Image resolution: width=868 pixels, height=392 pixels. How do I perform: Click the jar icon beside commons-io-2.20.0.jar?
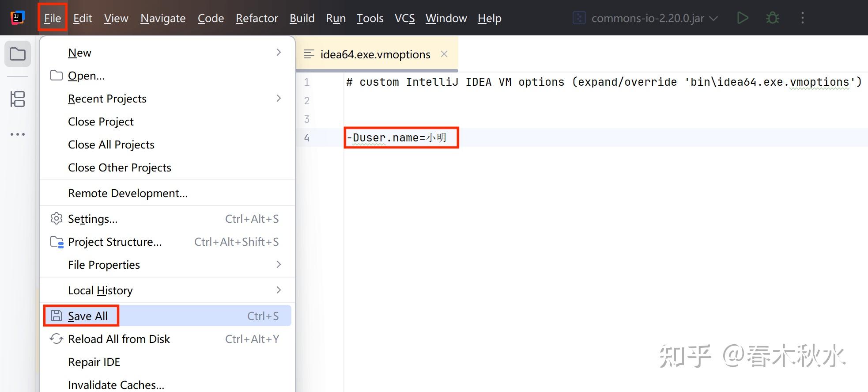(x=579, y=18)
